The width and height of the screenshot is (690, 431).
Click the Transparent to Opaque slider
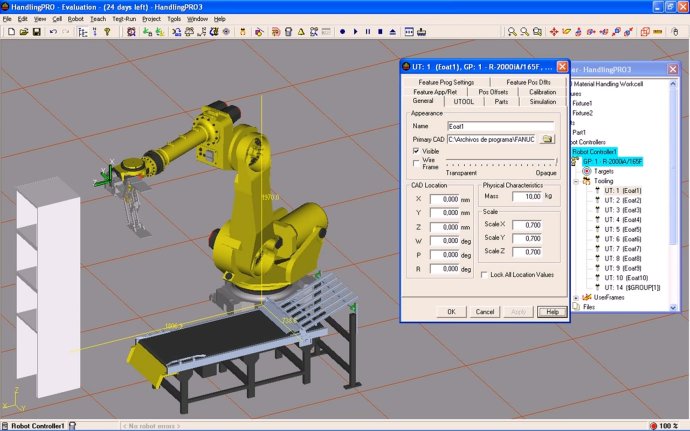(x=500, y=162)
